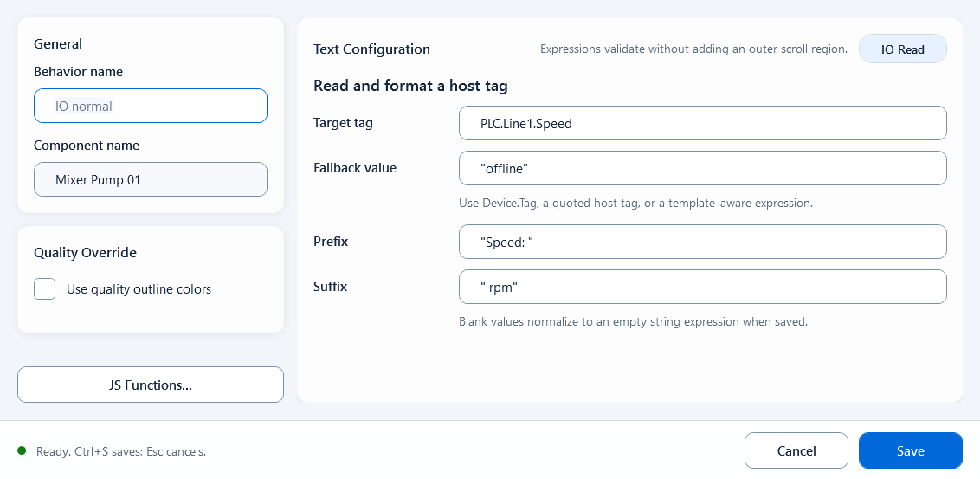
Task: Edit the Target tag field PLC.Line1.Speed
Action: point(702,123)
